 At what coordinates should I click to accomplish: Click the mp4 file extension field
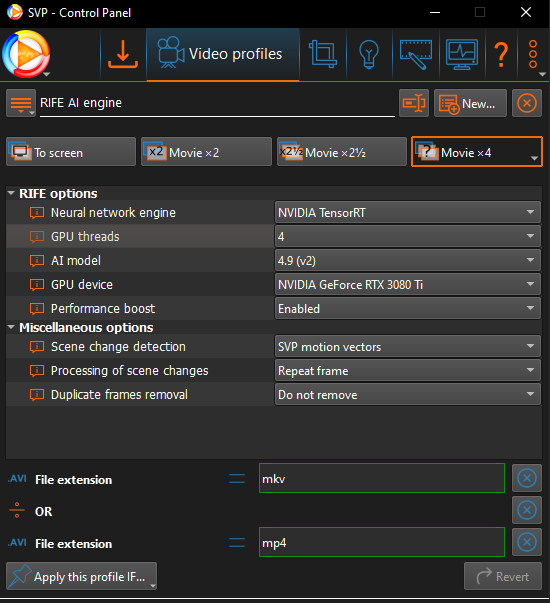(382, 542)
